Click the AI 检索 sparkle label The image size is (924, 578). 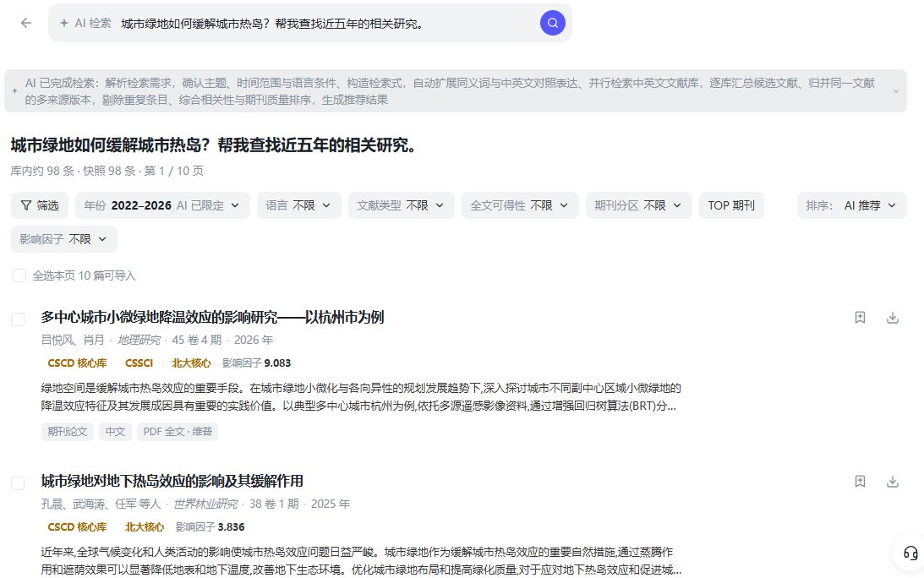85,23
